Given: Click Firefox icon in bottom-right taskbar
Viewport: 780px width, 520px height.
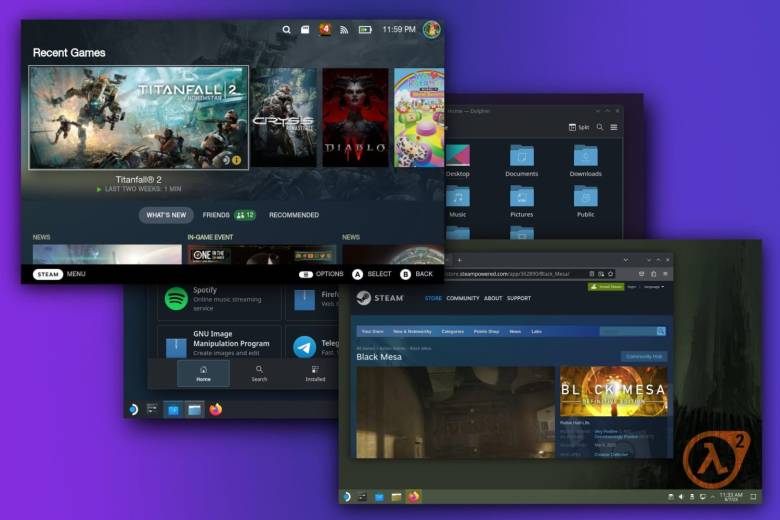Looking at the screenshot, I should coord(414,497).
